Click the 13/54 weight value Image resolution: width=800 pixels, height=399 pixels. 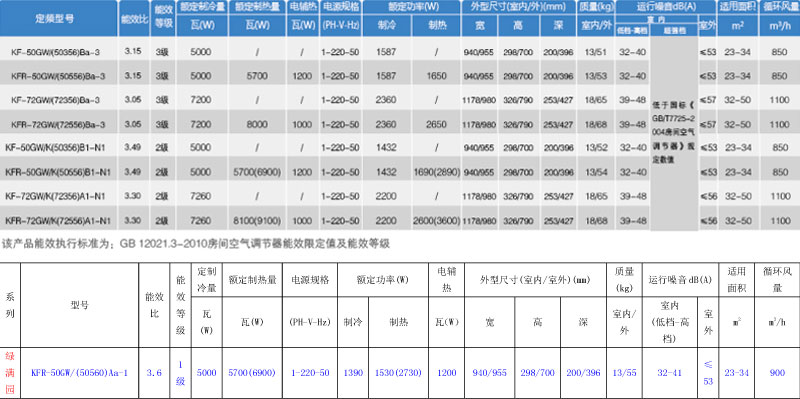pos(597,172)
